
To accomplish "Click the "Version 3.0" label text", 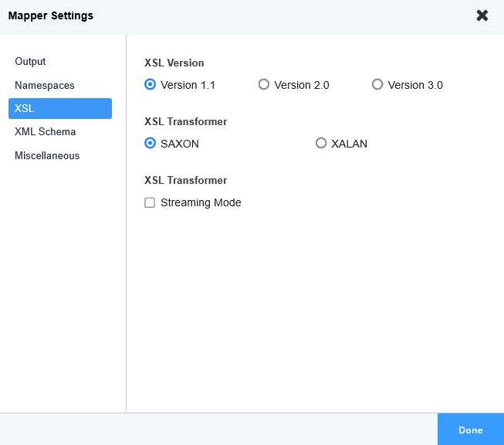I will [415, 85].
